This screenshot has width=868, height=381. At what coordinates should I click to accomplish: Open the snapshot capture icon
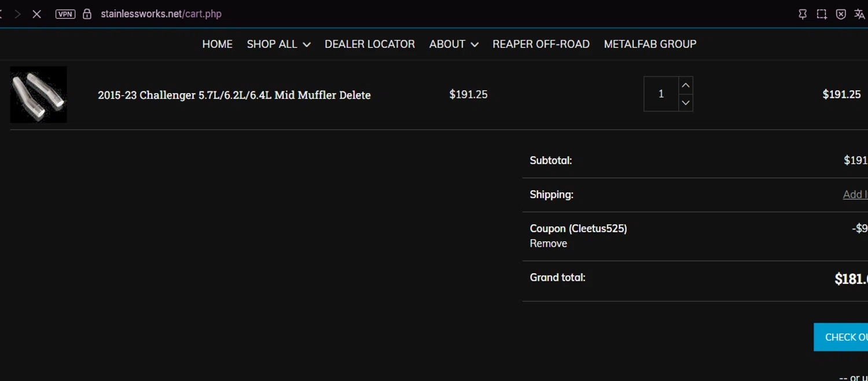click(x=822, y=14)
